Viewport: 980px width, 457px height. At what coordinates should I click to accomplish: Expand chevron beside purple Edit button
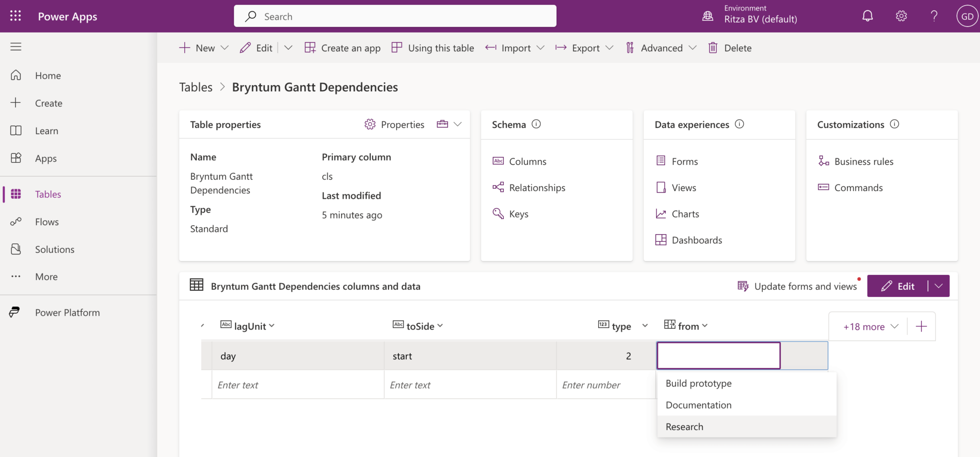[x=939, y=286]
